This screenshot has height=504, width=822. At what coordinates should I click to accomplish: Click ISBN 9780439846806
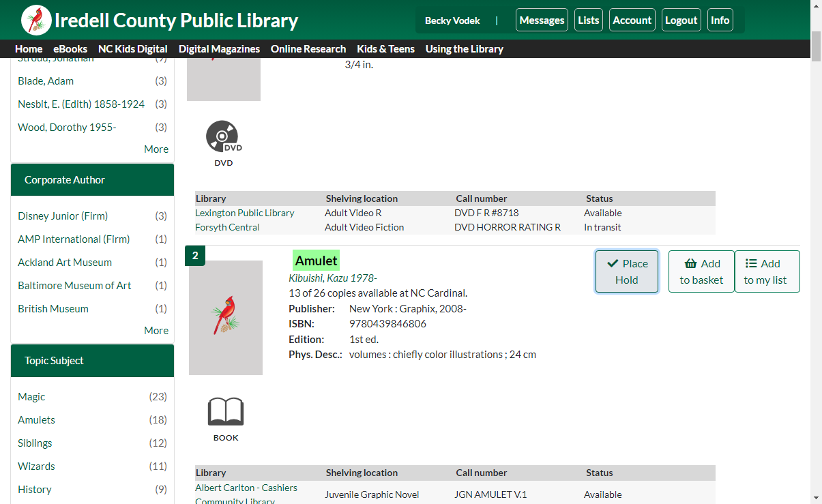pyautogui.click(x=387, y=324)
